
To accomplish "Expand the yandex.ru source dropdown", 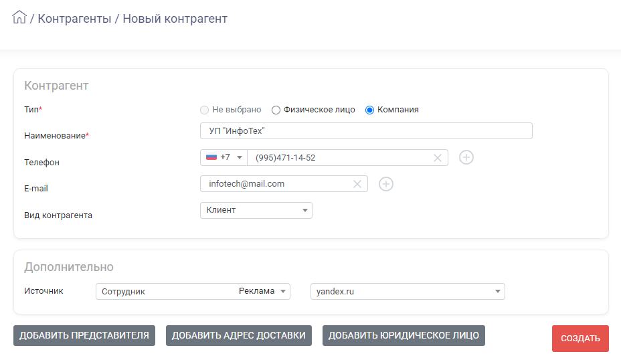I will [x=408, y=292].
